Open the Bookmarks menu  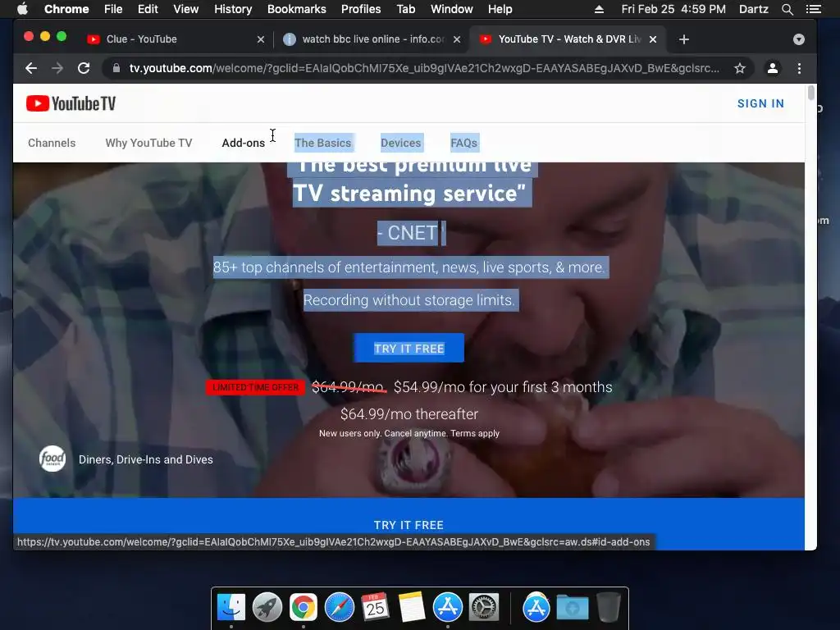(x=297, y=9)
